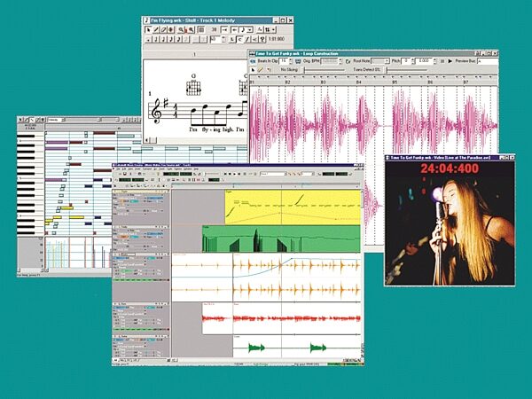Click the G chord diagram in the Staff view
The height and width of the screenshot is (399, 532).
coord(193,87)
